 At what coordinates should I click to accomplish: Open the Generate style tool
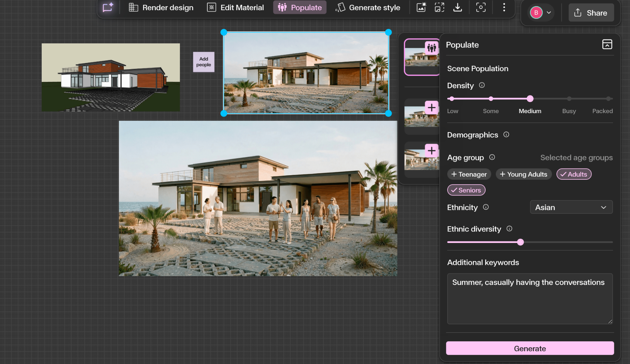click(x=367, y=7)
